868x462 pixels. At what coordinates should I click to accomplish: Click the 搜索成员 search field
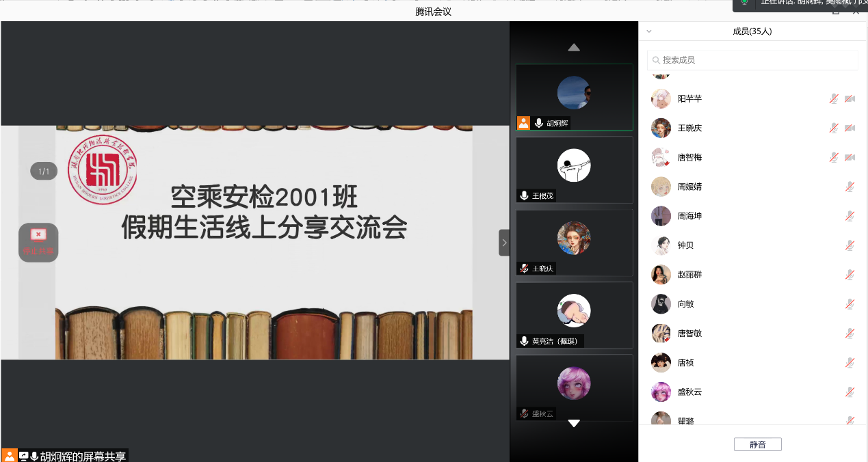[752, 60]
